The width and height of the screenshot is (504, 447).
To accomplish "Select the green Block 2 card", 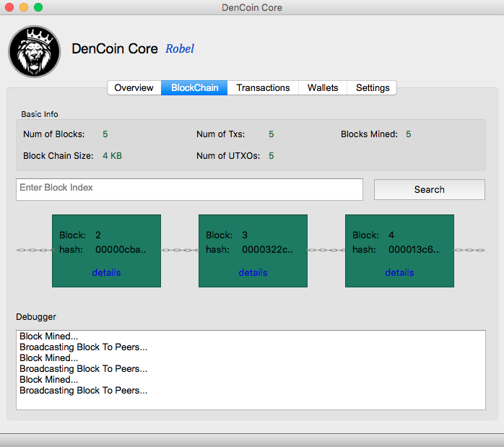I will point(106,224).
